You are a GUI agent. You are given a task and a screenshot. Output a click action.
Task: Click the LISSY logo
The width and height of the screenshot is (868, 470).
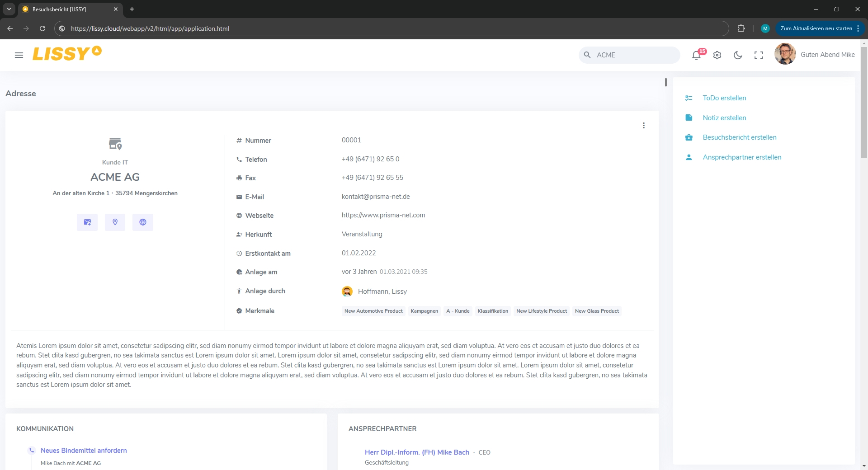tap(67, 53)
